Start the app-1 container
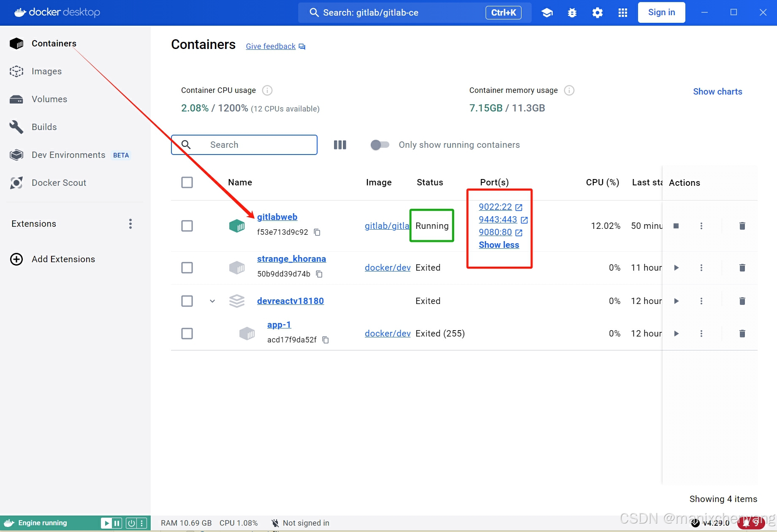Image resolution: width=777 pixels, height=532 pixels. pyautogui.click(x=676, y=334)
